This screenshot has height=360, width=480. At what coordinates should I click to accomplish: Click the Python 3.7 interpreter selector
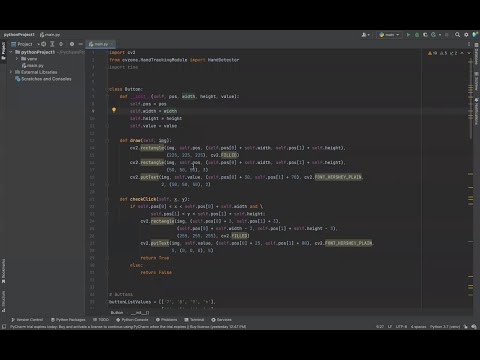(445, 327)
